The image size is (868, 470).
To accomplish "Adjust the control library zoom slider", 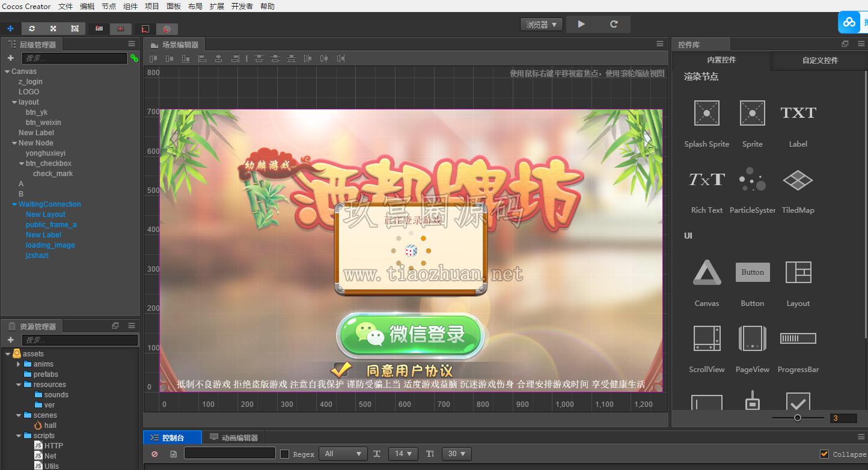I will point(798,418).
